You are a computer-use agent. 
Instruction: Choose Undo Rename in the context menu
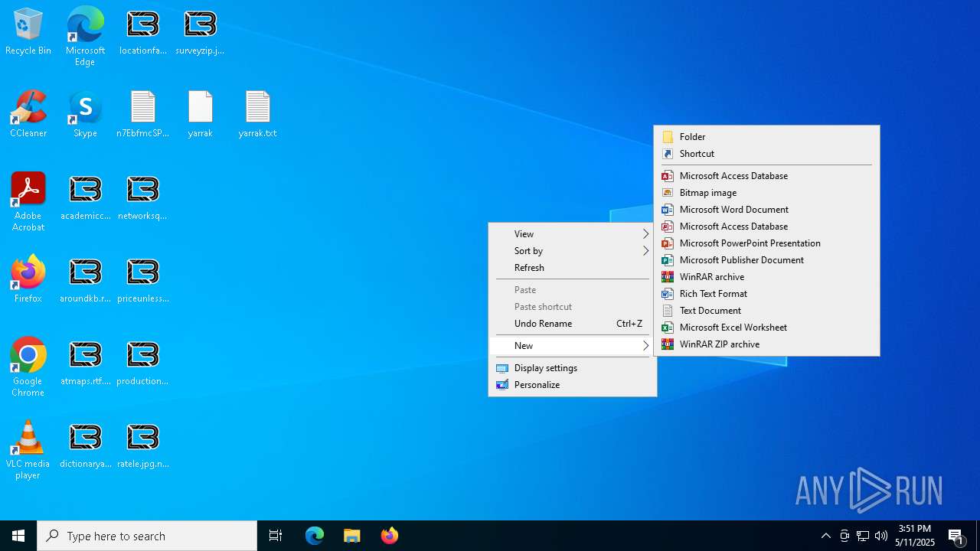[x=573, y=324]
